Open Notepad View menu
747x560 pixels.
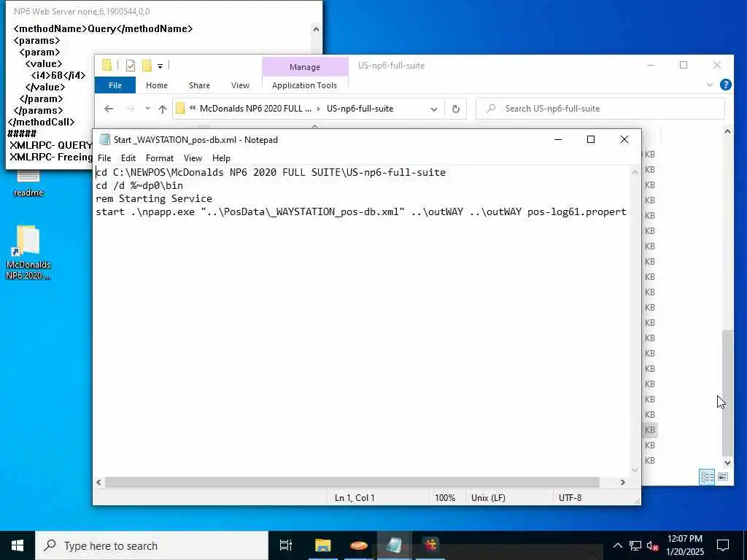193,158
